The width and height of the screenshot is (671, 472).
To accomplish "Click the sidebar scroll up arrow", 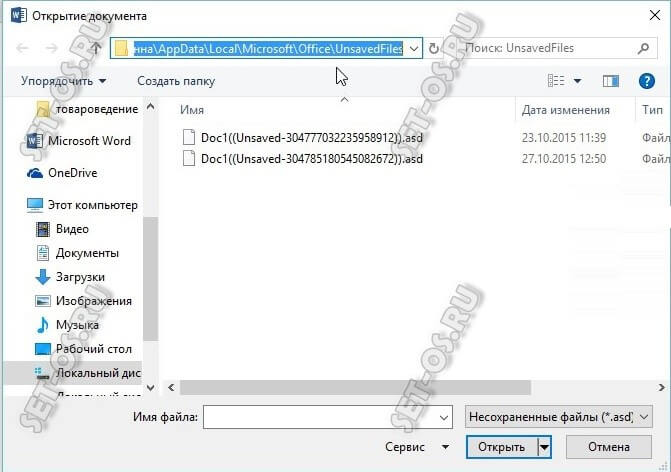I will (x=151, y=106).
